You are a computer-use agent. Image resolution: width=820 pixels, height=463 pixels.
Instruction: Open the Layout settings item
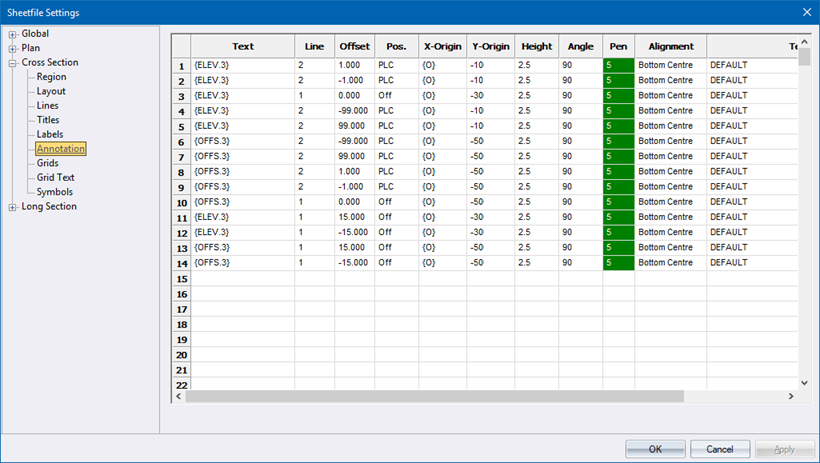(x=51, y=92)
